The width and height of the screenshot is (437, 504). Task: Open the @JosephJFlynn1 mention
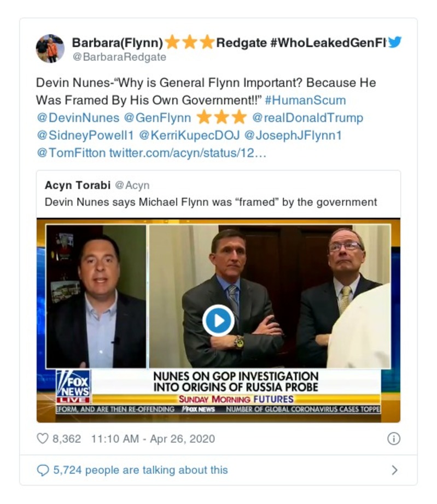[x=293, y=135]
